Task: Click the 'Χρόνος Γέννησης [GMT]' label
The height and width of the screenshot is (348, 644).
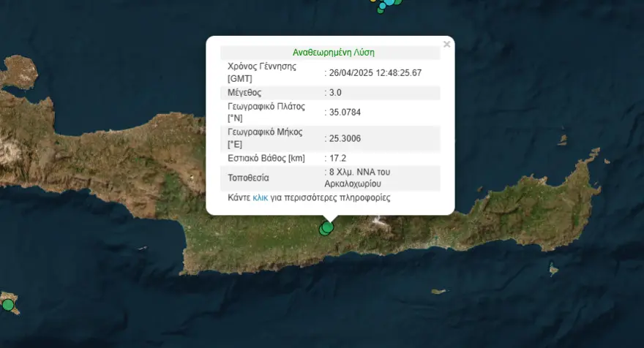Action: pyautogui.click(x=262, y=72)
